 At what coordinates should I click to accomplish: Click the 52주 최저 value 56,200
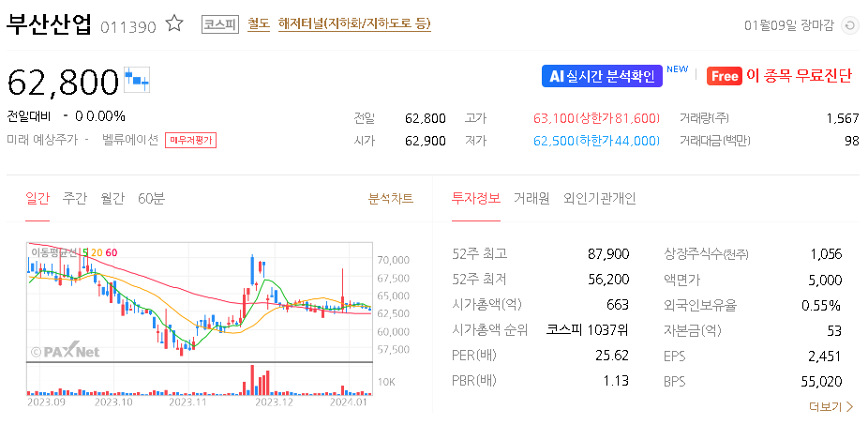608,280
